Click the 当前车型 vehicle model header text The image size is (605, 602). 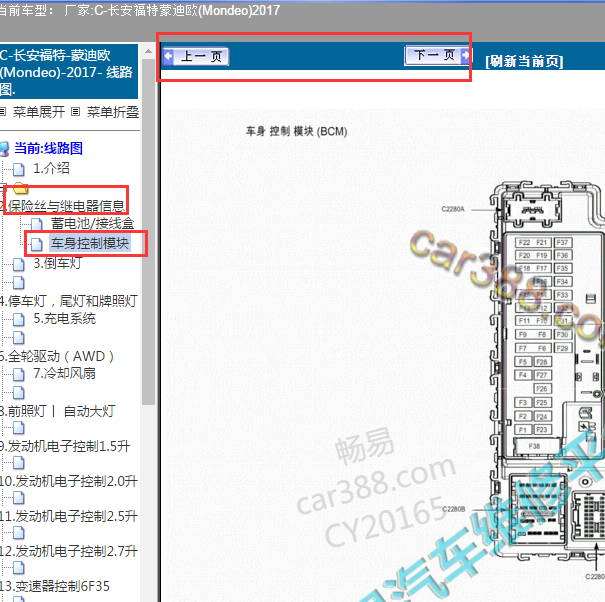[140, 10]
